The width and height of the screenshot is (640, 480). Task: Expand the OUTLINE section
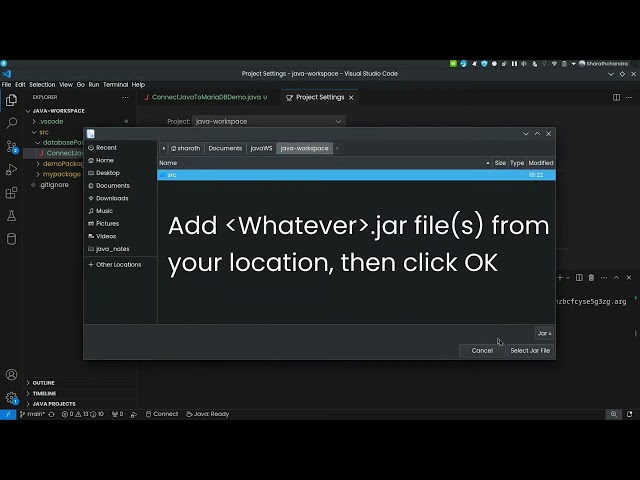click(43, 383)
